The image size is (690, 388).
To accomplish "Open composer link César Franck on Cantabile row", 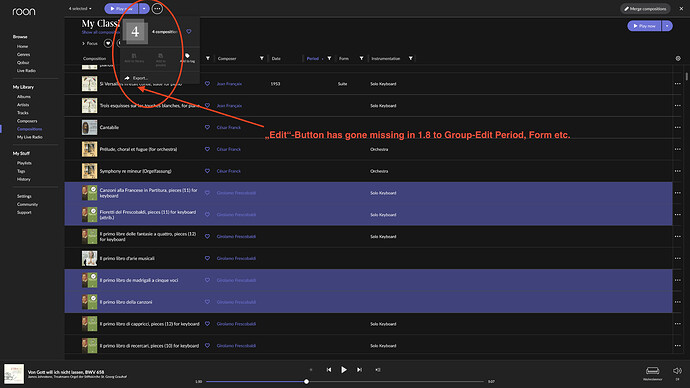I will pyautogui.click(x=229, y=127).
